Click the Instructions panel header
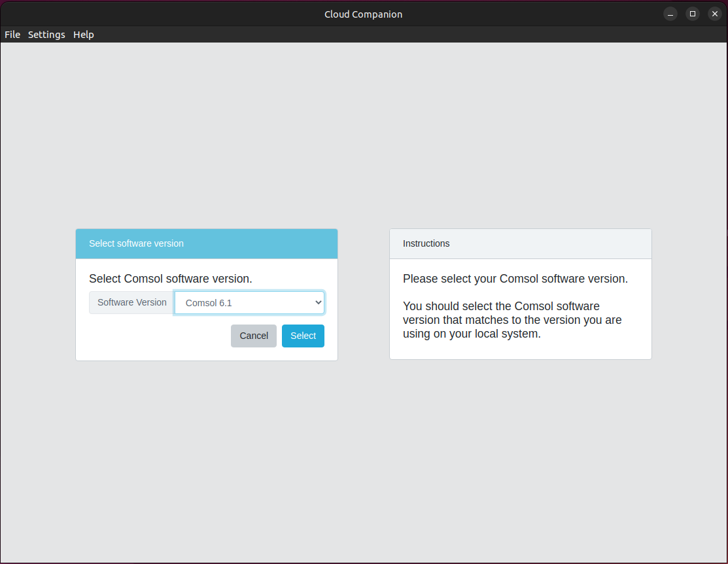Screen dimensions: 728x564 pyautogui.click(x=521, y=243)
